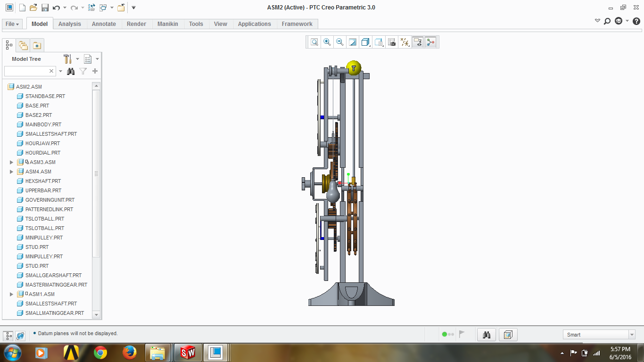Click the Repaint screen icon
644x362 pixels.
coord(353,42)
